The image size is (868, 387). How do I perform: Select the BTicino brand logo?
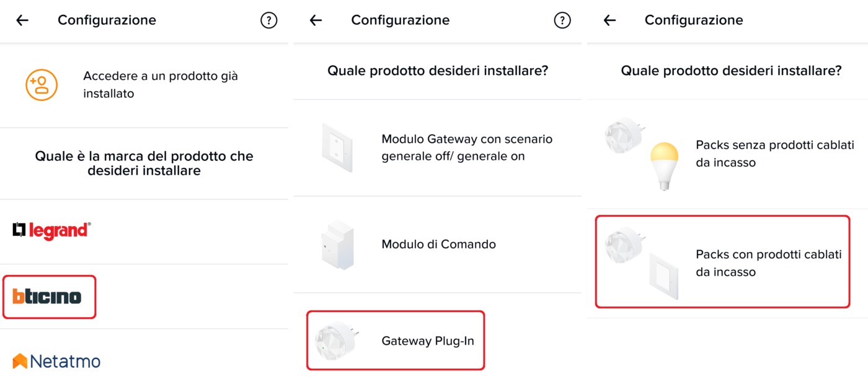pyautogui.click(x=47, y=297)
